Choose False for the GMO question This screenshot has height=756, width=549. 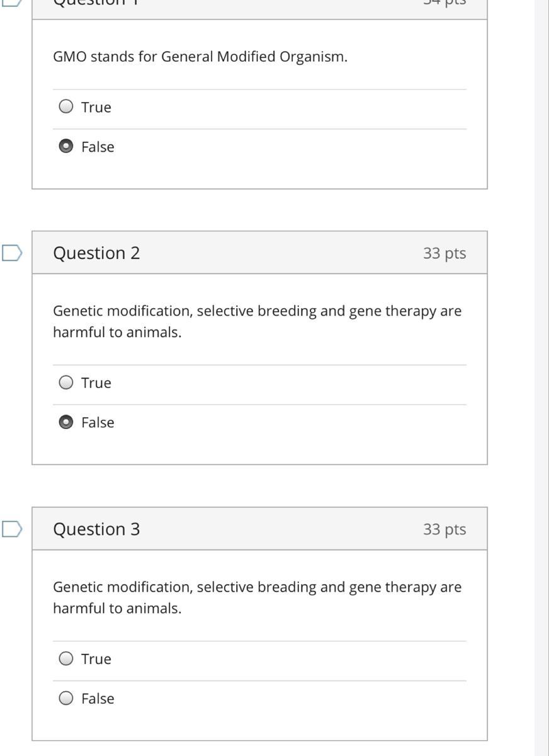click(66, 147)
